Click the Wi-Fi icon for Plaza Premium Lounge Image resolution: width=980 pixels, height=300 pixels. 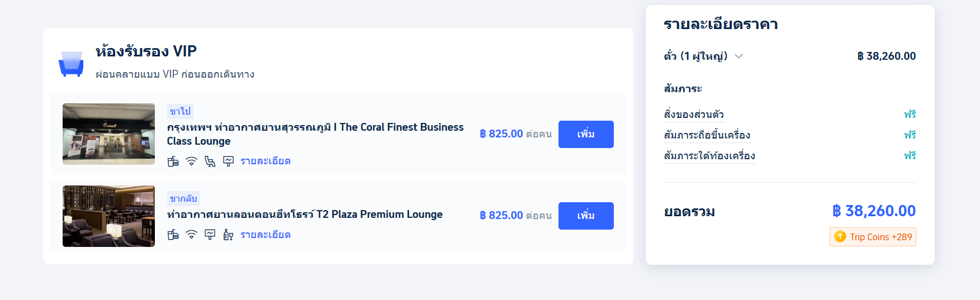[x=192, y=235]
